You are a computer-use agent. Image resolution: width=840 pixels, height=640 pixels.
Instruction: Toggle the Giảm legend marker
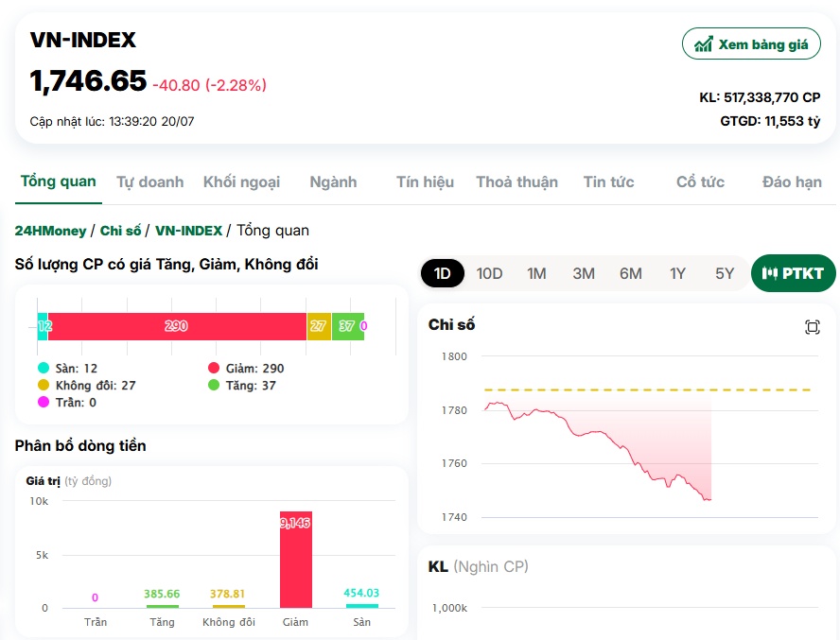214,368
